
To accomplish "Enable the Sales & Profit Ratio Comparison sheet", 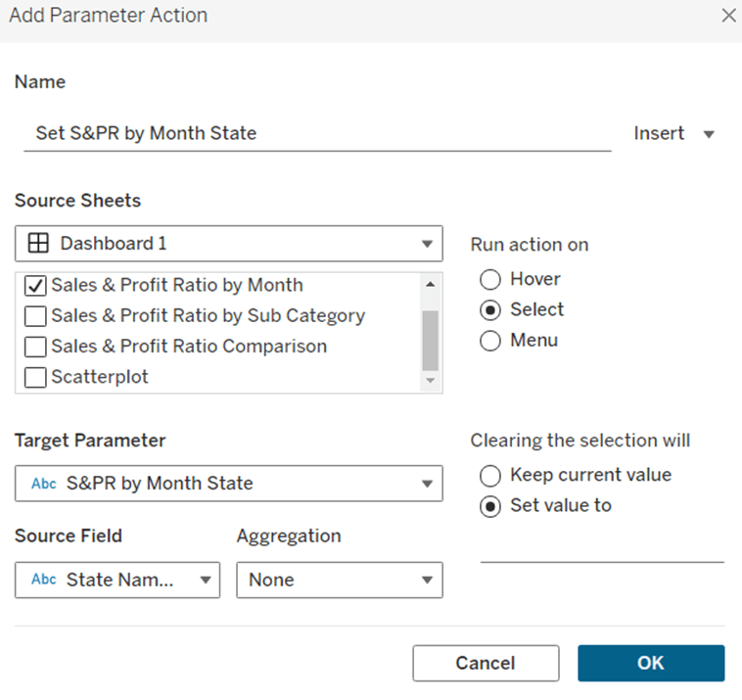I will point(35,347).
